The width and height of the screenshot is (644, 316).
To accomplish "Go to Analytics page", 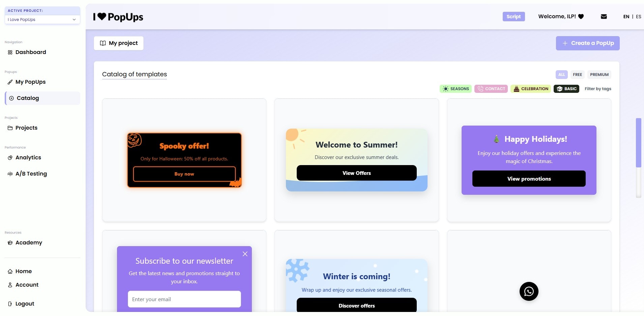I will [x=28, y=158].
